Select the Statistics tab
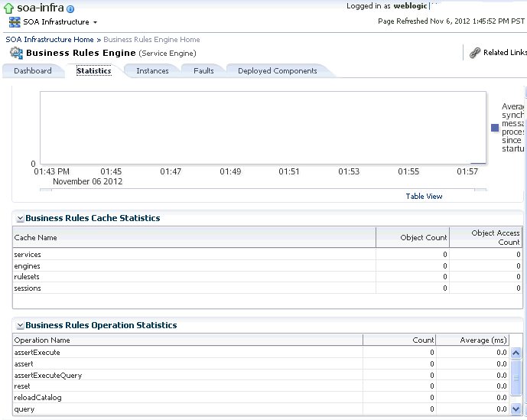This screenshot has width=527, height=420. 94,71
